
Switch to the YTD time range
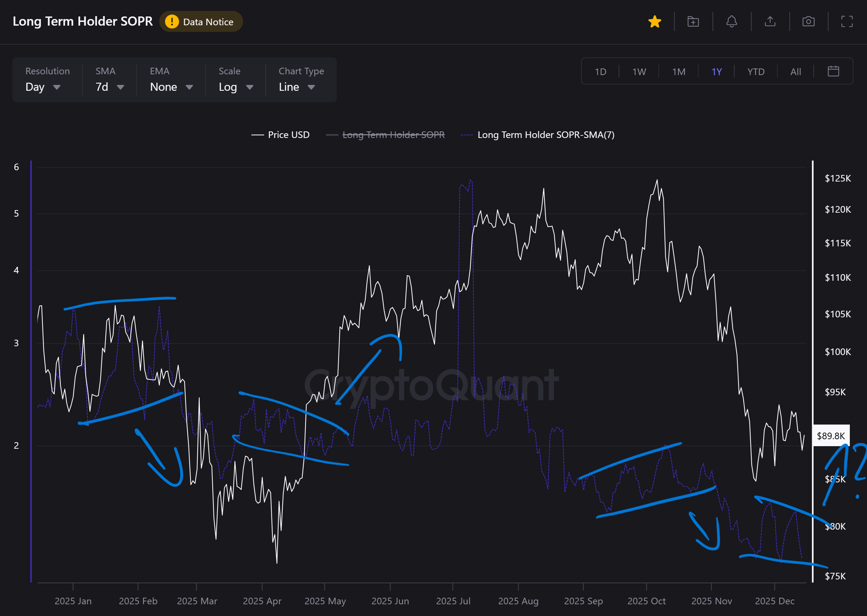click(x=755, y=72)
